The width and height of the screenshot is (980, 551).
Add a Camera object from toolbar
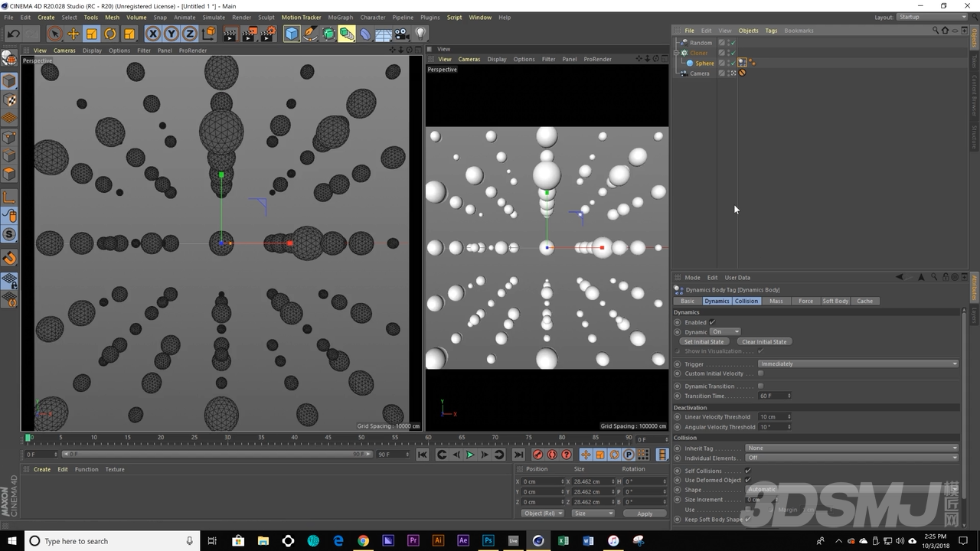[402, 34]
